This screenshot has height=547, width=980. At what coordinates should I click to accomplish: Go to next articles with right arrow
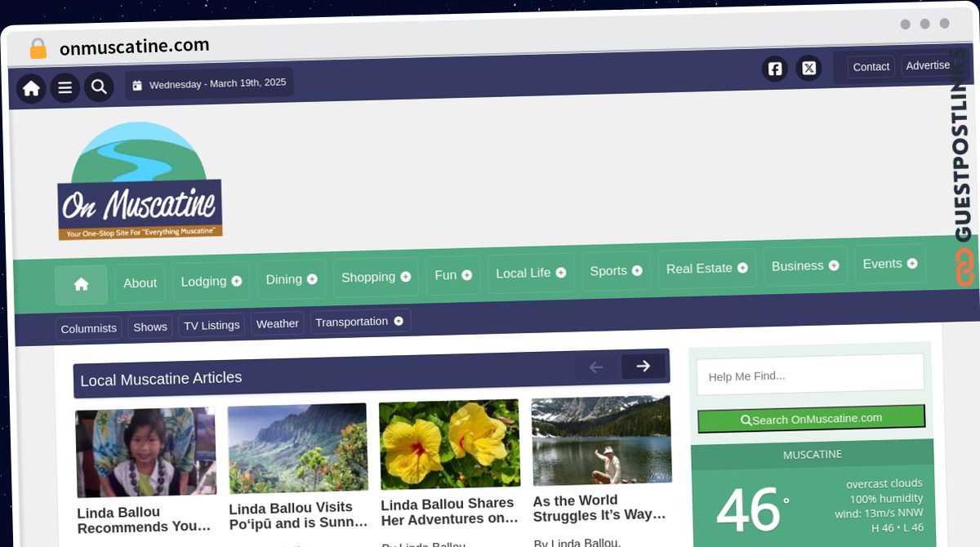(x=644, y=366)
